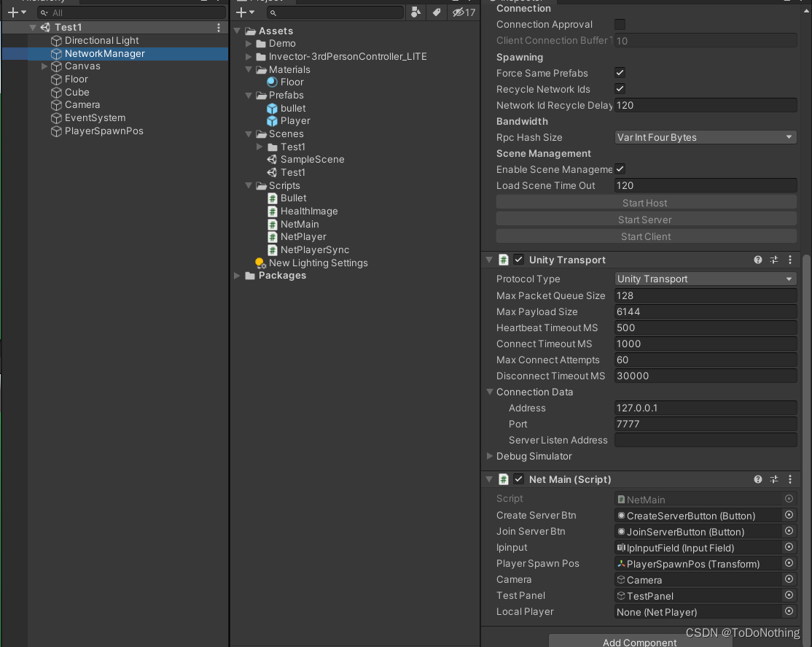Open the Rpc Hash Size dropdown
This screenshot has height=647, width=812.
point(706,137)
